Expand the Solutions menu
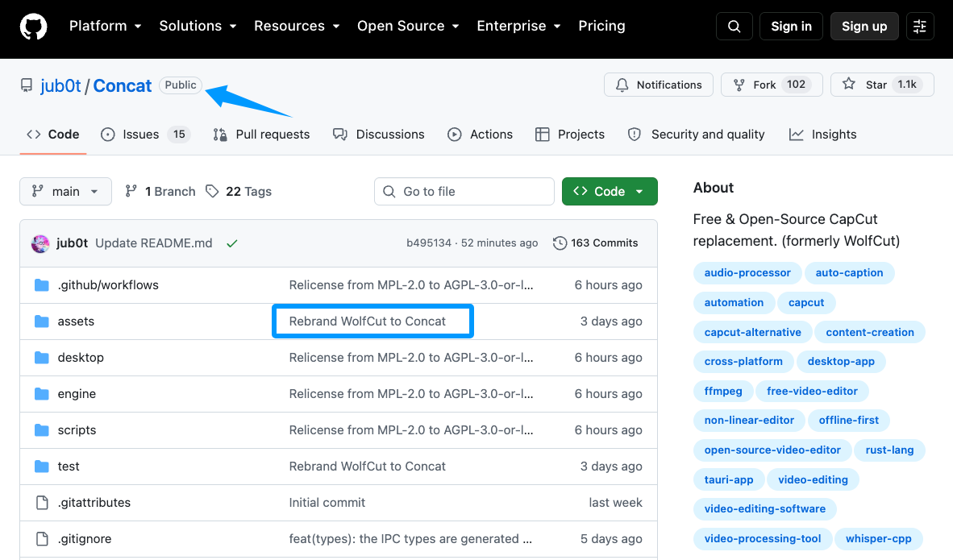Viewport: 953px width, 560px height. tap(198, 26)
